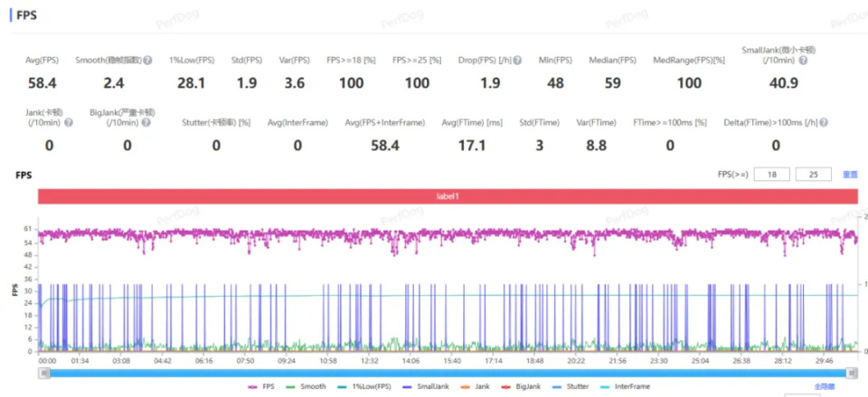Screen dimensions: 868x397
Task: Click left handle of timeline range slider
Action: tap(43, 373)
